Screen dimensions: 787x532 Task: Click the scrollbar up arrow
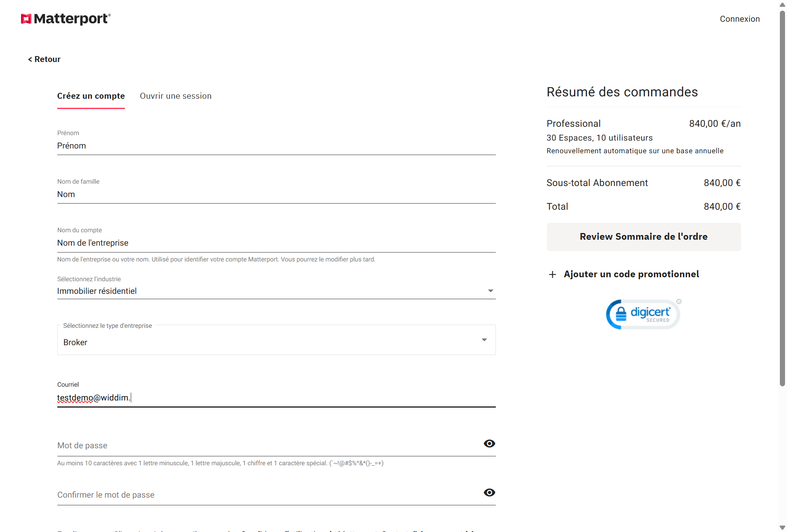(782, 5)
